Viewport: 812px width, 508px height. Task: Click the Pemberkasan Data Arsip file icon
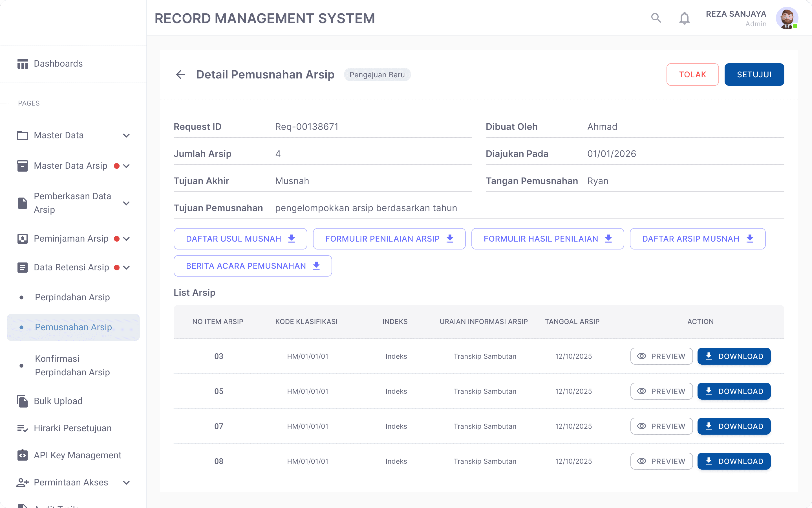click(x=23, y=203)
